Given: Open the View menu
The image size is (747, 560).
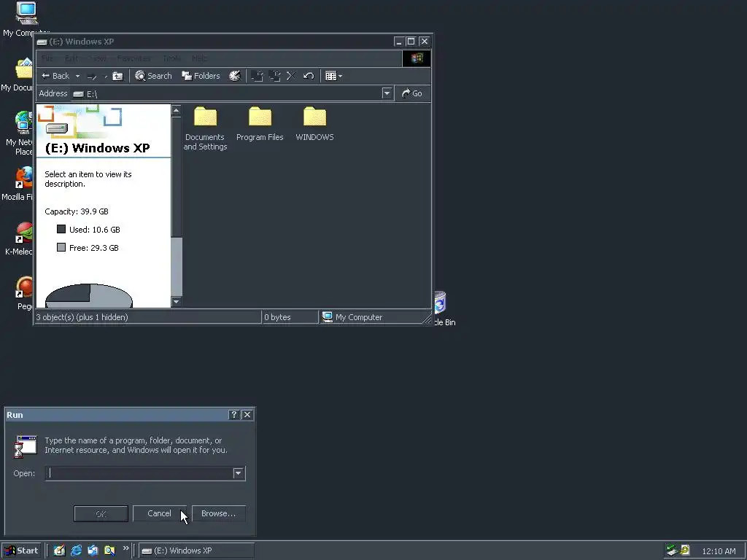Looking at the screenshot, I should [98, 58].
